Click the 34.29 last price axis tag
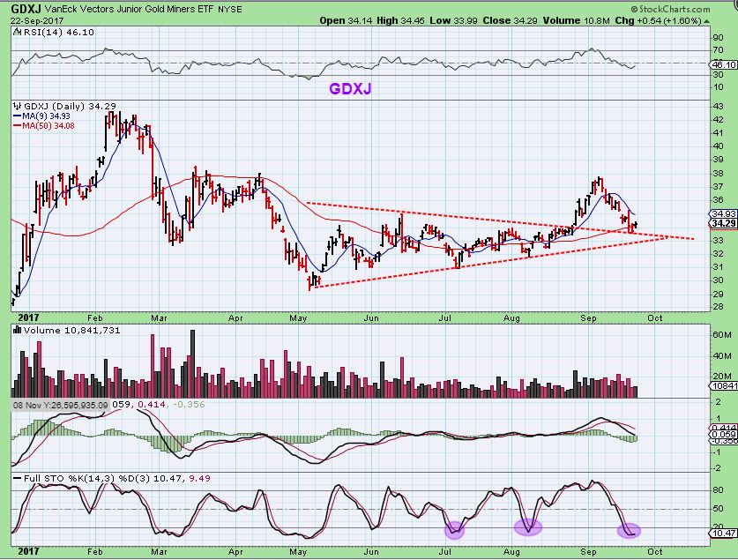Image resolution: width=738 pixels, height=560 pixels. pos(725,223)
